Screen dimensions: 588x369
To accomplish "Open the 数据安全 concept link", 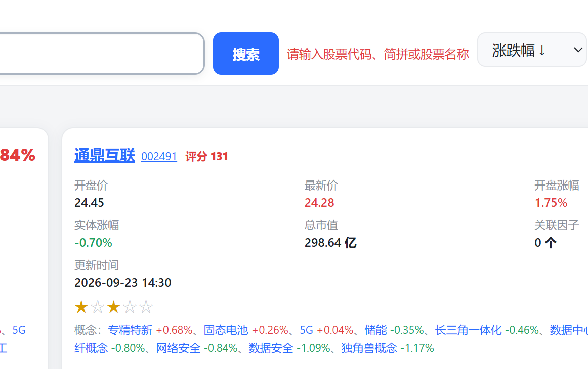I will (x=271, y=348).
